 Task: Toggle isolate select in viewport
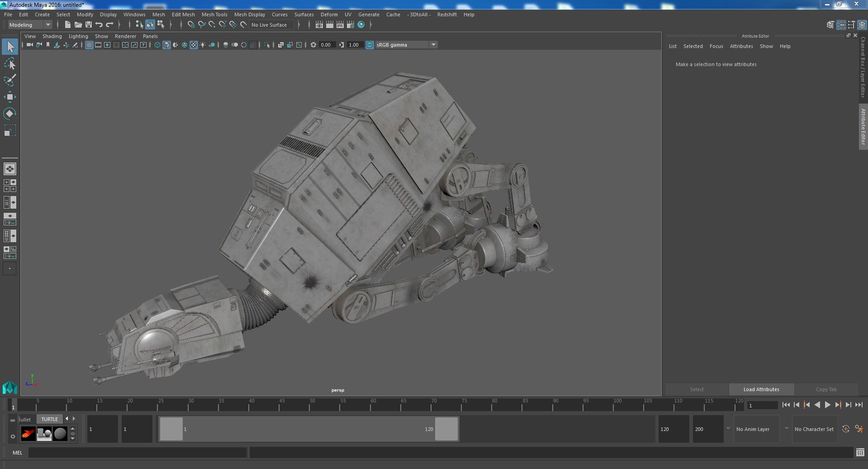[267, 45]
